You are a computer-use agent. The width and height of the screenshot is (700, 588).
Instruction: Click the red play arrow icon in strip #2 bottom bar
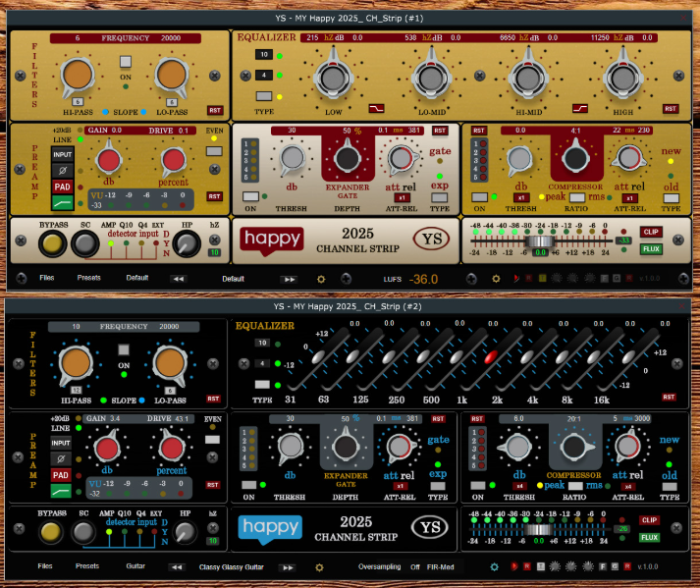513,566
